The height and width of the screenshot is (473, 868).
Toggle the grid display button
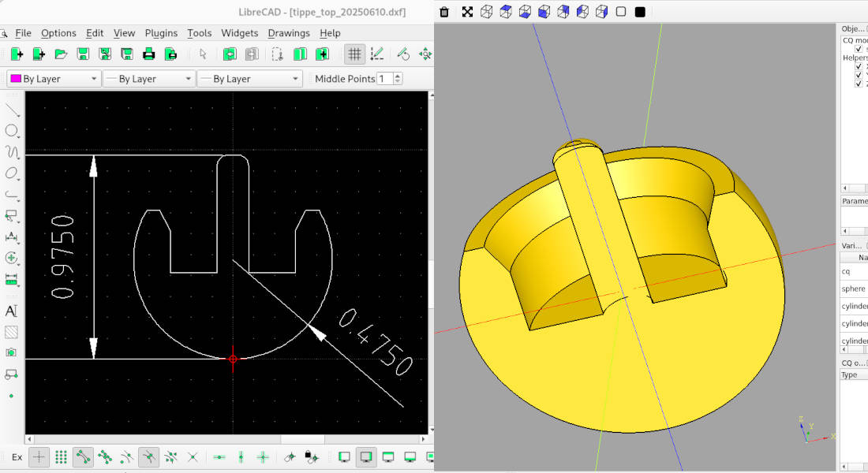[354, 54]
